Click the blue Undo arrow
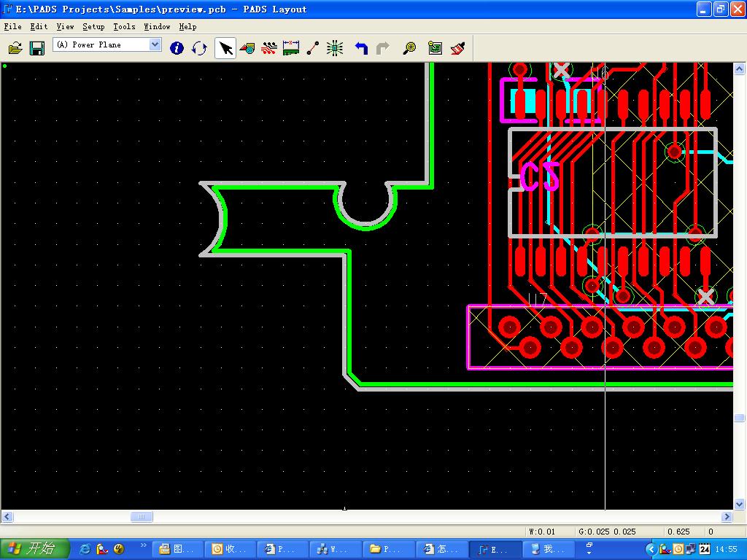Viewport: 747px width, 560px height. click(x=361, y=48)
